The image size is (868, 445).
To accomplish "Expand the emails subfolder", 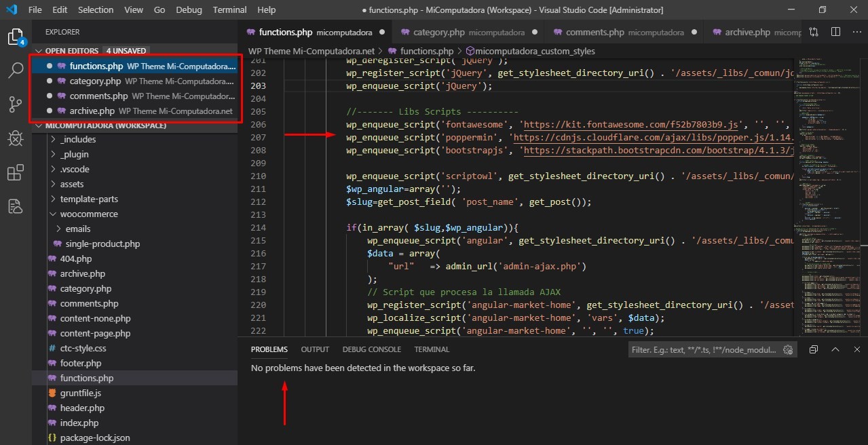I will (60, 229).
